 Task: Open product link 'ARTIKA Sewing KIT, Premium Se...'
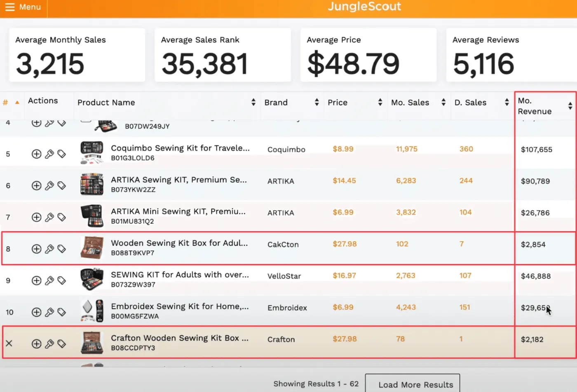click(179, 180)
